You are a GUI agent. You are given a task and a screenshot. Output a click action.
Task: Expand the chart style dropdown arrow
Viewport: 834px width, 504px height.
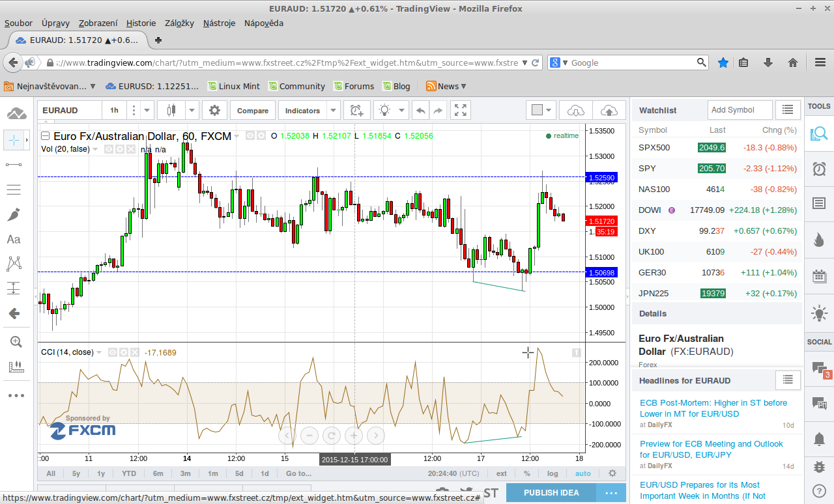point(192,110)
